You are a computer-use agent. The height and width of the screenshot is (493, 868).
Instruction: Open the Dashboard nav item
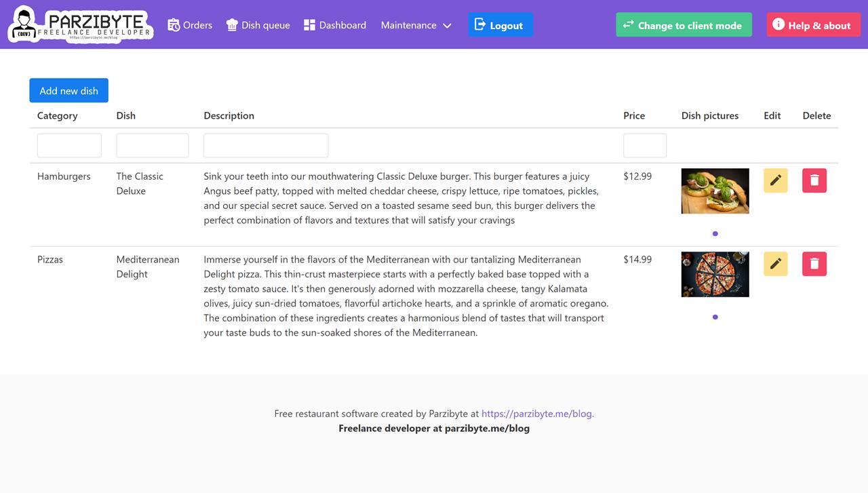coord(335,25)
